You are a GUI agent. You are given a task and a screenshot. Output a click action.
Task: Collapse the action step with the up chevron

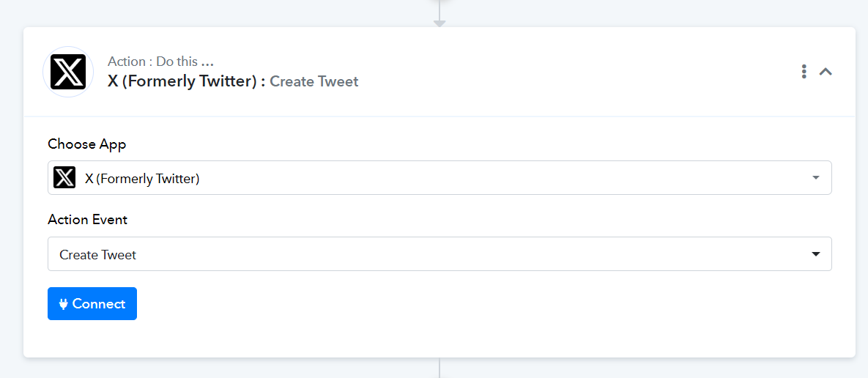click(826, 71)
